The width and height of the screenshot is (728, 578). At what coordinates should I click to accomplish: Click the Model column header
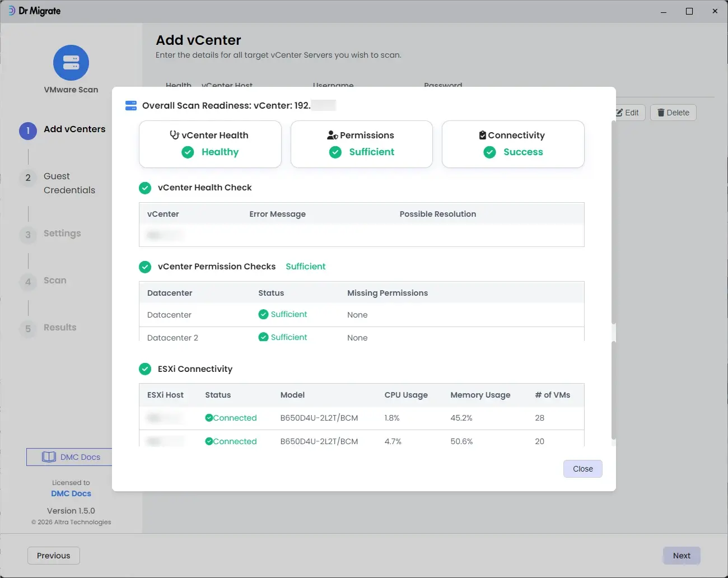click(x=292, y=395)
